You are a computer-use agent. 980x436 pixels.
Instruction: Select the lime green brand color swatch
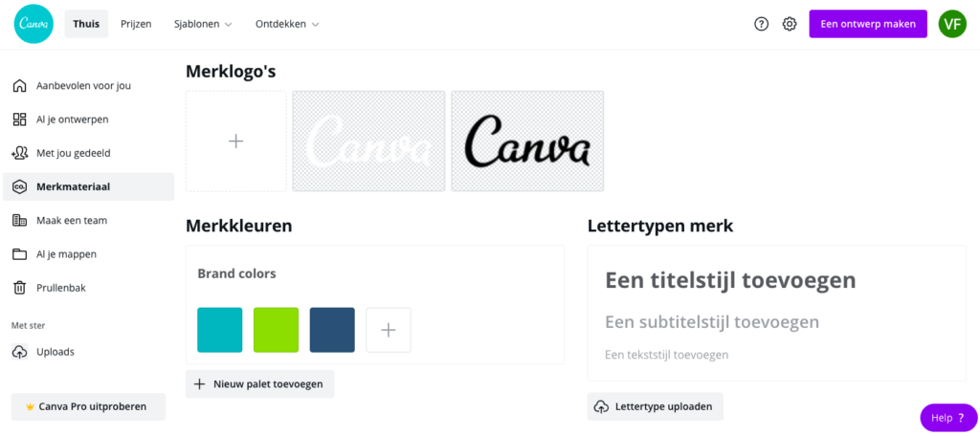[x=277, y=330]
